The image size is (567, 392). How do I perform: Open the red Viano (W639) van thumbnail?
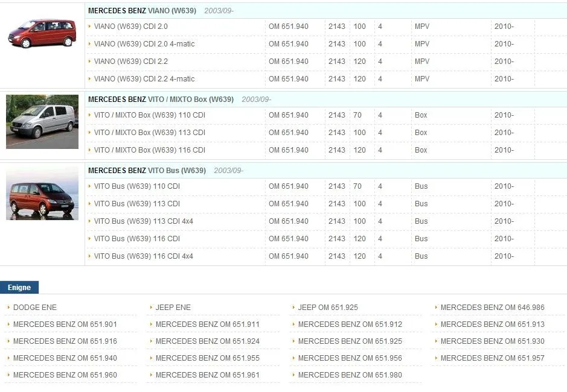[42, 33]
